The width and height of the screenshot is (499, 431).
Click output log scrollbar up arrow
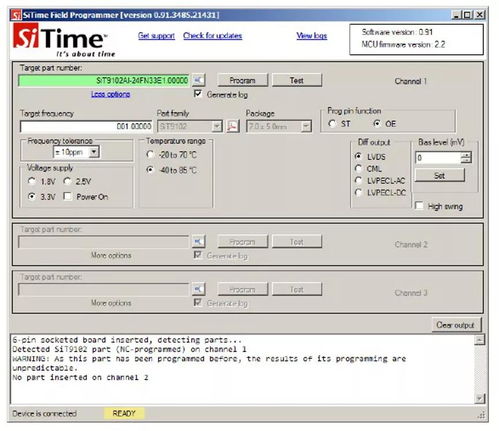[480, 340]
